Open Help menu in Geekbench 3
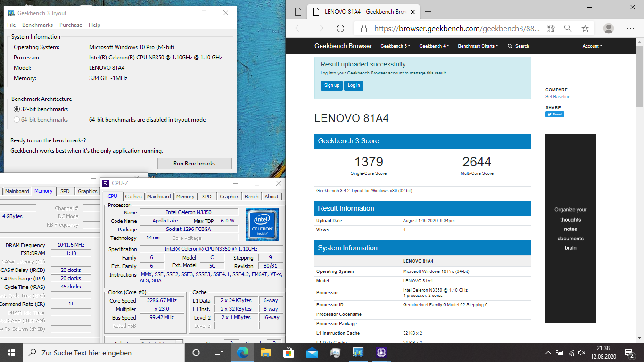 pos(95,25)
